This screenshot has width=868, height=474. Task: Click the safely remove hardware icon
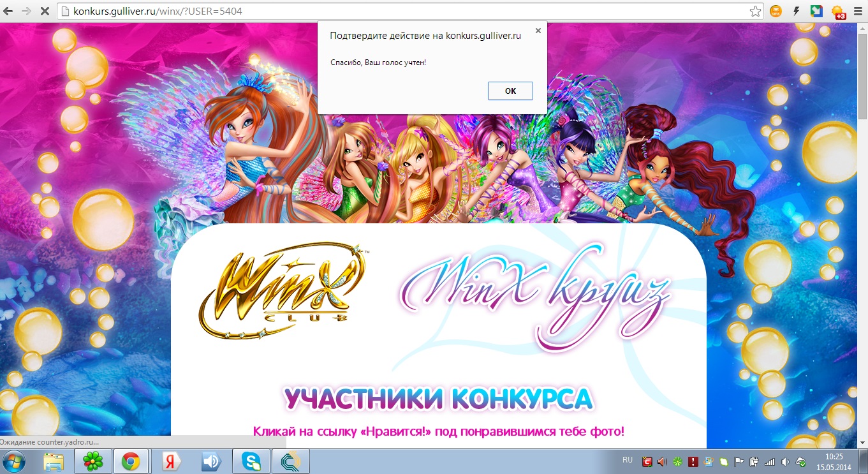pos(801,462)
